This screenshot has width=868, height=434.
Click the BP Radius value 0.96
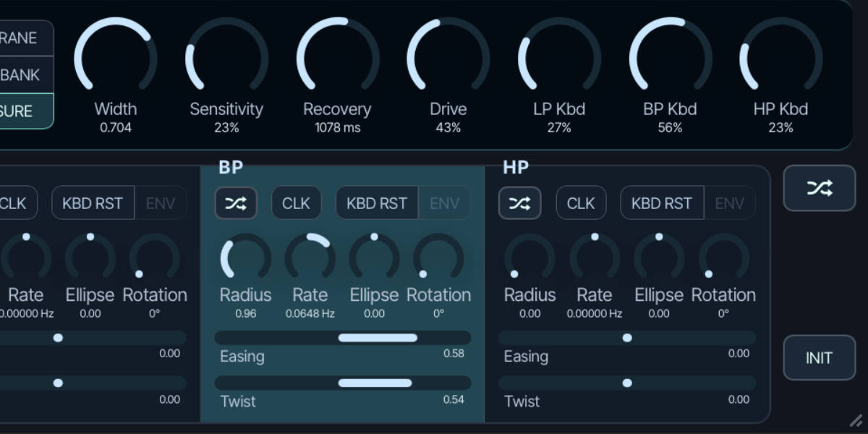(x=245, y=314)
